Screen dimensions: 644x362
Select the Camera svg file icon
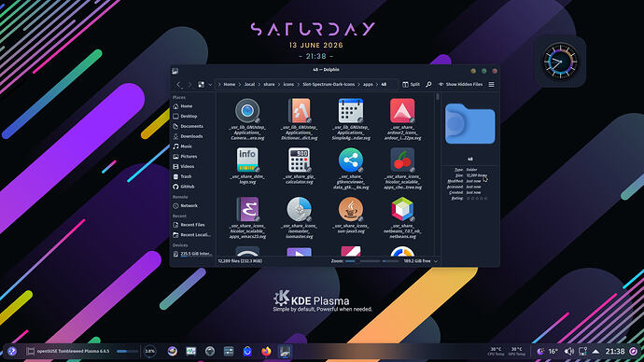[247, 111]
